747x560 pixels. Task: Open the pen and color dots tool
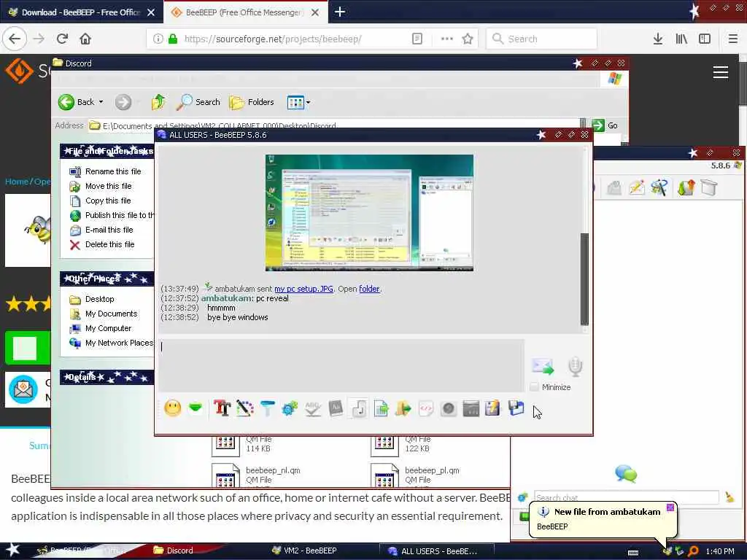(x=245, y=408)
